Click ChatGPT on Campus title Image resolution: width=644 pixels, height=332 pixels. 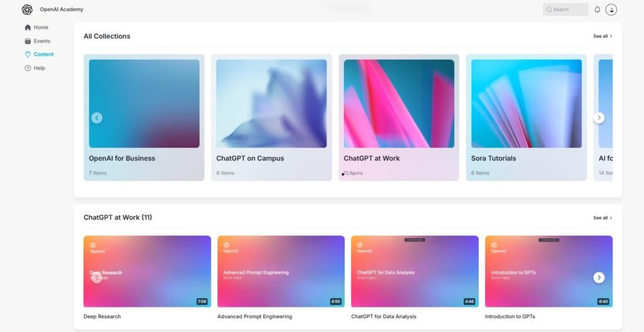[x=250, y=158]
